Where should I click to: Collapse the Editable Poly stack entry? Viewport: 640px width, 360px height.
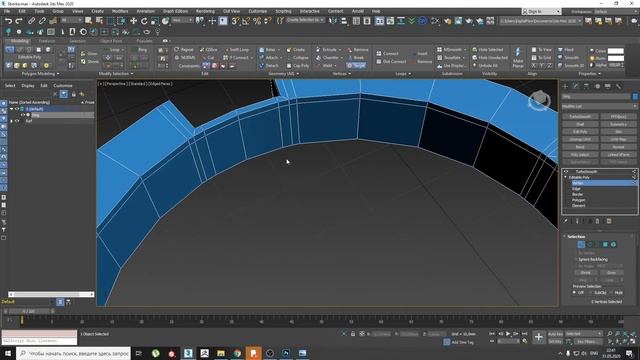(566, 178)
